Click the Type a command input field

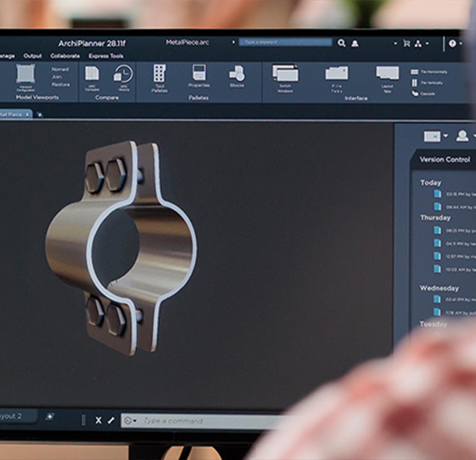pos(204,421)
